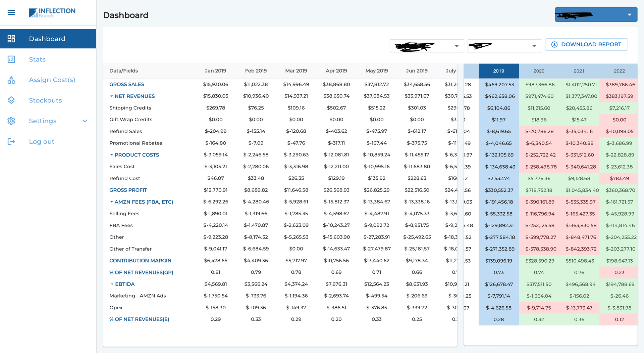Open the account dropdown in top-right corner
Image resolution: width=644 pixels, height=353 pixels.
coord(596,14)
